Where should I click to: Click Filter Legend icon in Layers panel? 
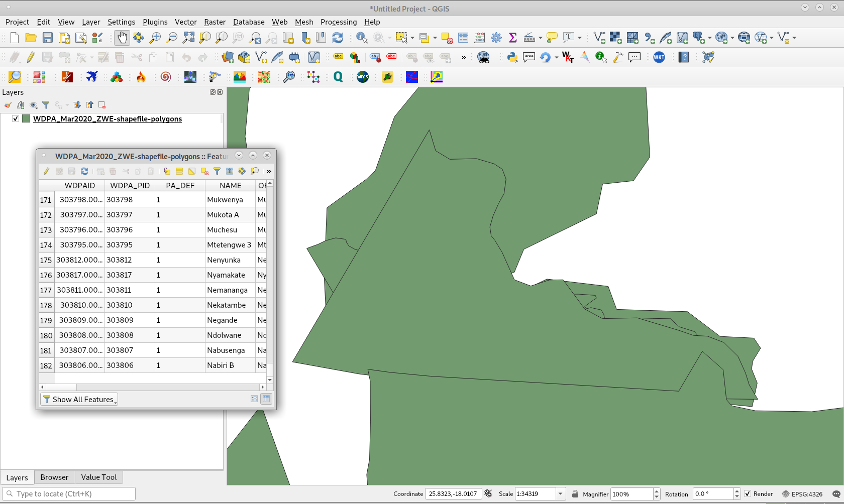pyautogui.click(x=46, y=105)
